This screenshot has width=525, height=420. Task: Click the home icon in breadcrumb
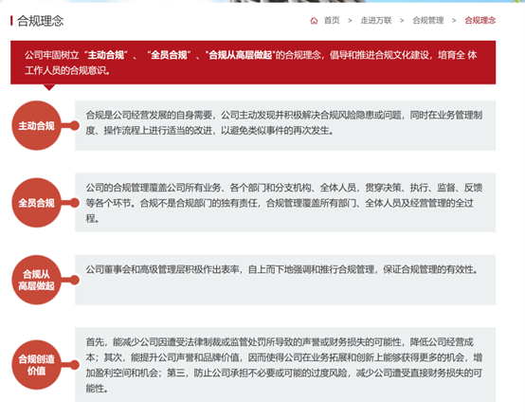(x=314, y=21)
